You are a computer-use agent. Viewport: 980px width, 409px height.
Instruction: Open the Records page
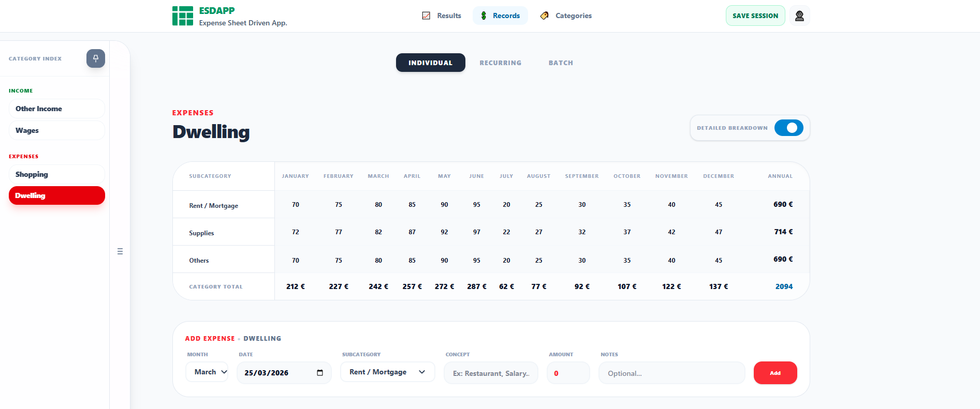[500, 16]
